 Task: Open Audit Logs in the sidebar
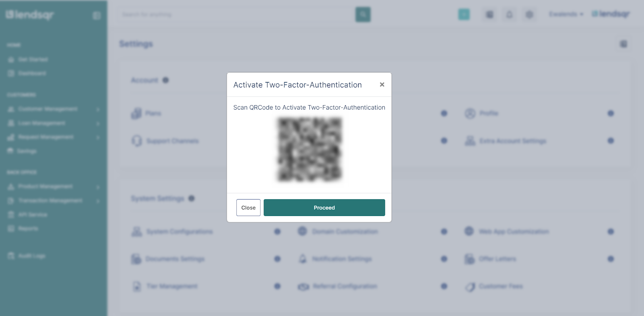pos(27,256)
